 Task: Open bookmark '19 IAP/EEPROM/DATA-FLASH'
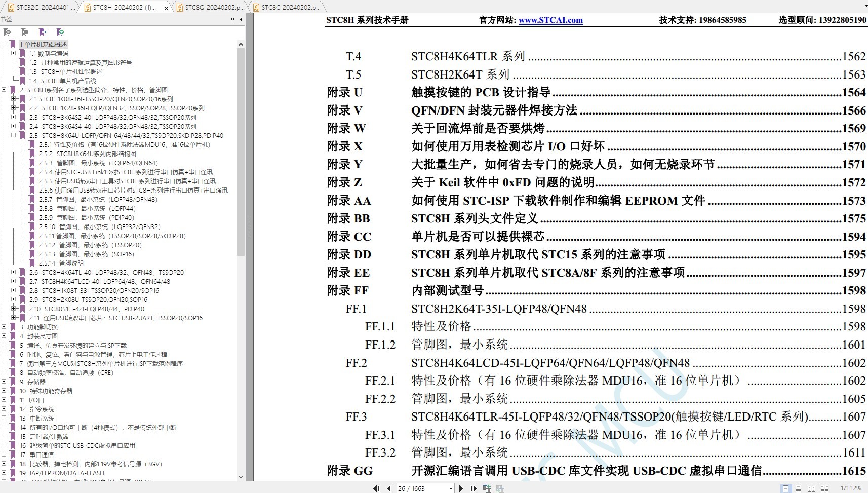62,473
